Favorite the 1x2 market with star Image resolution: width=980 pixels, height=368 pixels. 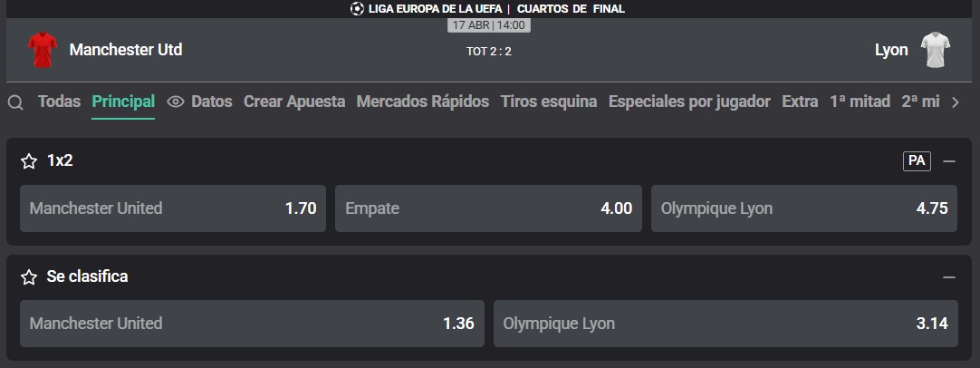click(x=29, y=161)
